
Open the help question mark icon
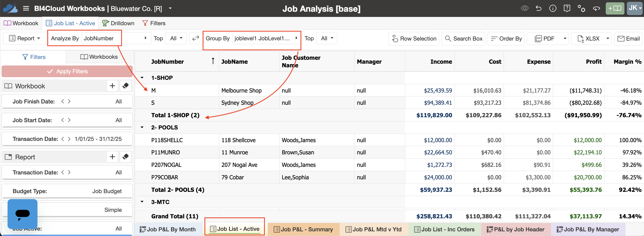point(567,8)
